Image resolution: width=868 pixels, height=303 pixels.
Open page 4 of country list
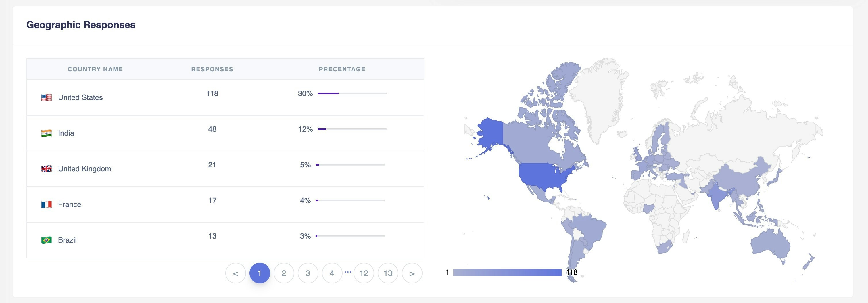pyautogui.click(x=332, y=273)
